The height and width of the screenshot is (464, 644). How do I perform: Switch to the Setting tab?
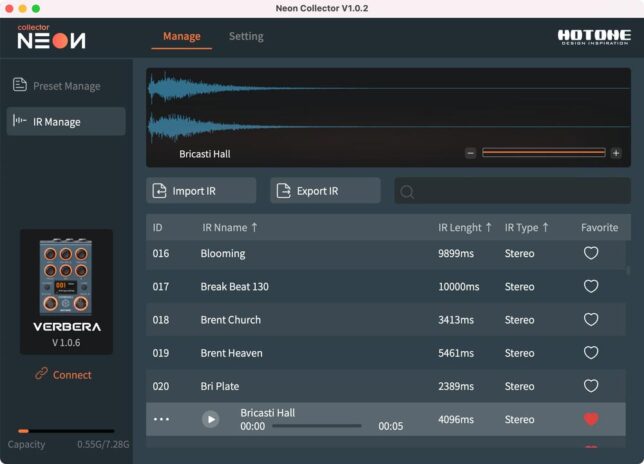coord(246,37)
